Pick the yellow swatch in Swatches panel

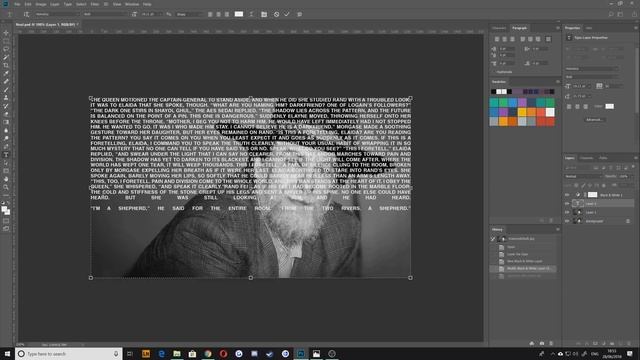coord(522,112)
